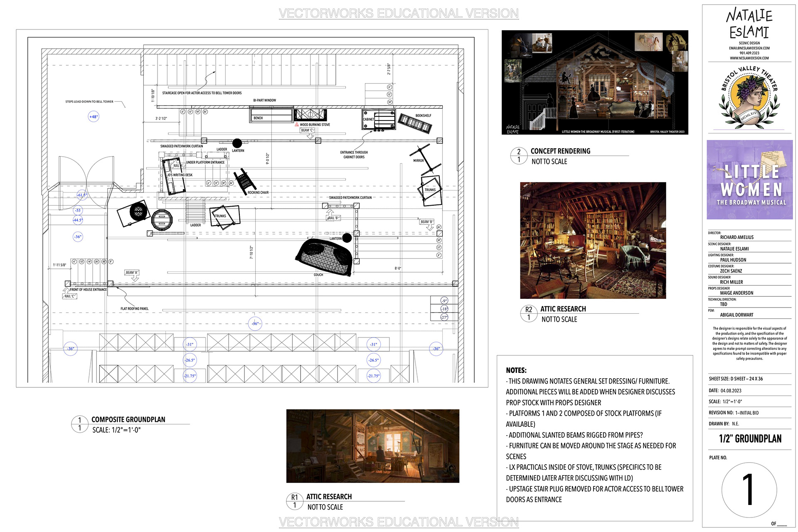The image size is (798, 532).
Task: Select the bookshelf symbol upstage right
Action: pyautogui.click(x=416, y=123)
